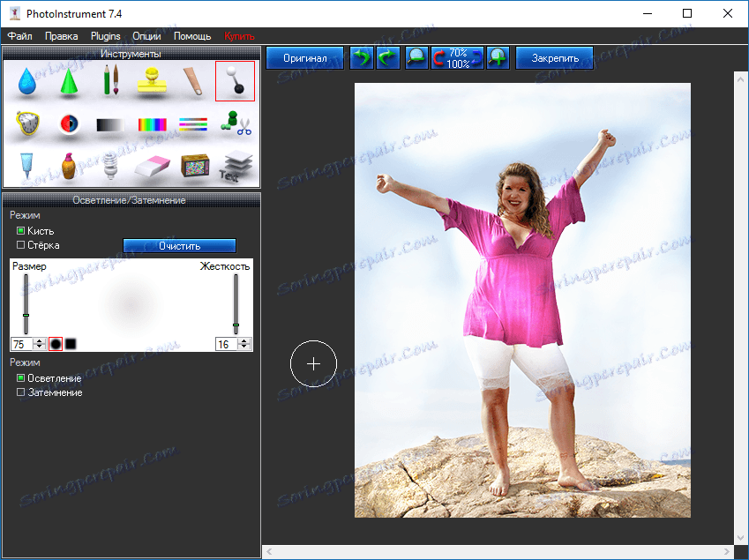Open the Файл menu

coord(19,36)
